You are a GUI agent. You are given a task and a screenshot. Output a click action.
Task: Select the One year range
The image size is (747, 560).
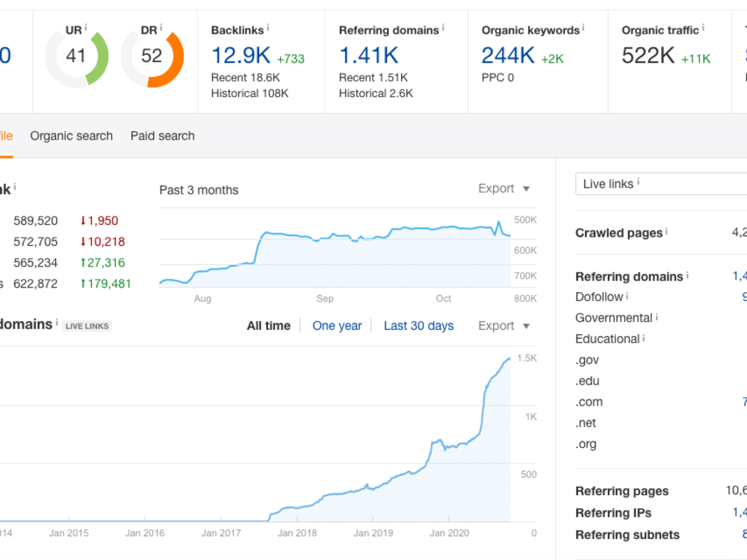click(x=338, y=326)
